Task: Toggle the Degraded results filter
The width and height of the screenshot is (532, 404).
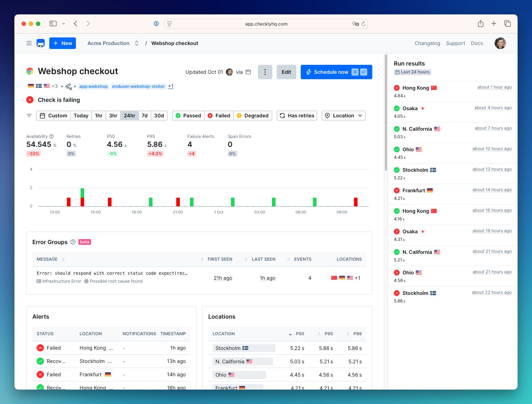Action: coord(253,116)
